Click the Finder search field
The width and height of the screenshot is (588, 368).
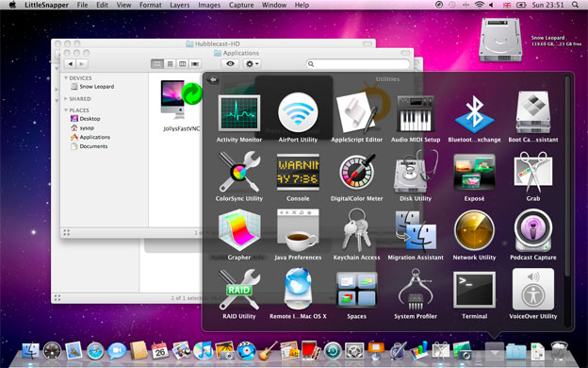(x=358, y=64)
